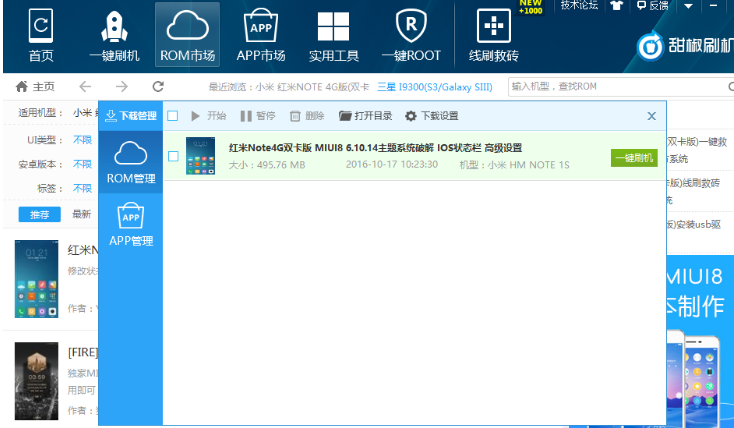Viewport: 734px width, 428px height.
Task: Open 下载设置 download settings gear
Action: [x=432, y=116]
